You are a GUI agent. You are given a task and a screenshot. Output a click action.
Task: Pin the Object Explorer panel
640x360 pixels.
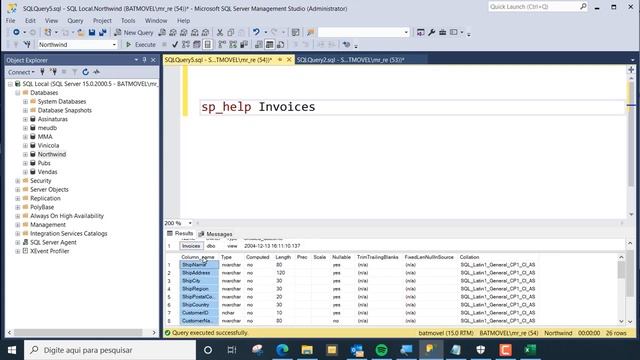[x=144, y=60]
